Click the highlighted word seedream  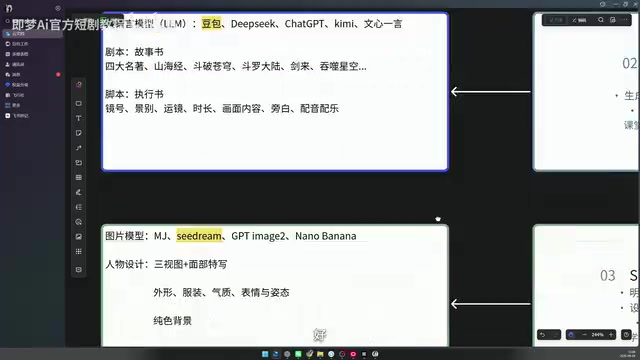pyautogui.click(x=199, y=236)
